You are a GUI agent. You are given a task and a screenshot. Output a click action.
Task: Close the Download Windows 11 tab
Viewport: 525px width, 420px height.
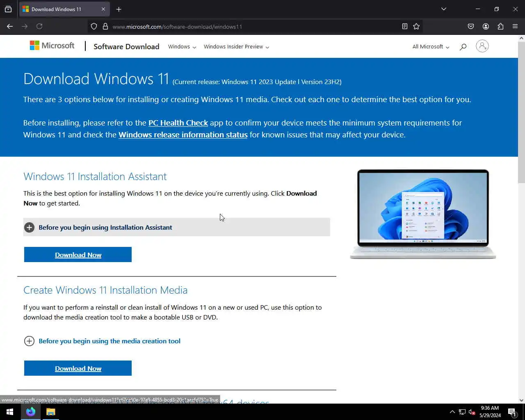pyautogui.click(x=103, y=9)
